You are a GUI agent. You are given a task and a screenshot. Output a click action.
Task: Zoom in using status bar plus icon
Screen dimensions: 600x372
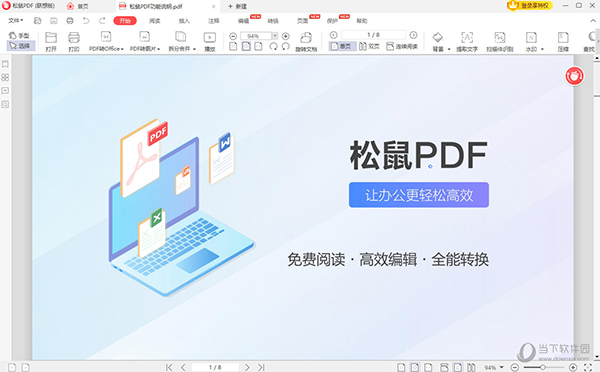pos(573,367)
